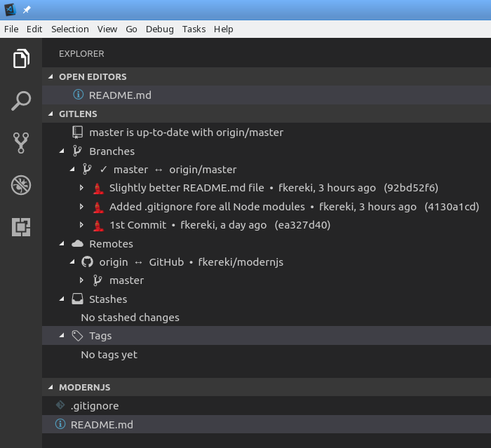Click the cloud icon beside Remotes
This screenshot has height=448, width=491.
[77, 244]
